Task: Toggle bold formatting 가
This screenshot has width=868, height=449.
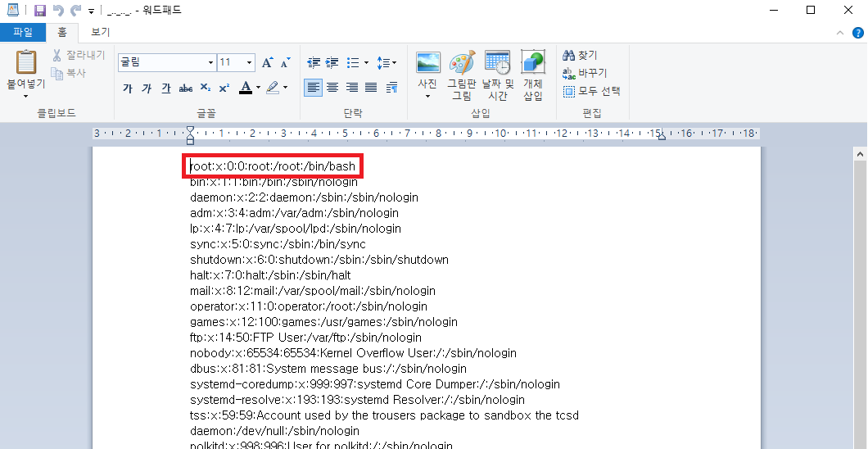Action: click(x=128, y=88)
